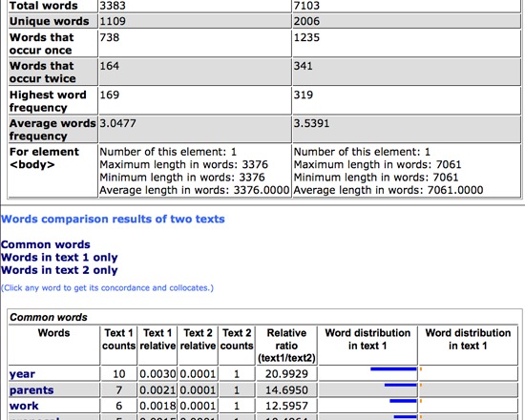Viewport: 525px width, 420px height.
Task: Click the Words comparison results heading
Action: pyautogui.click(x=113, y=219)
